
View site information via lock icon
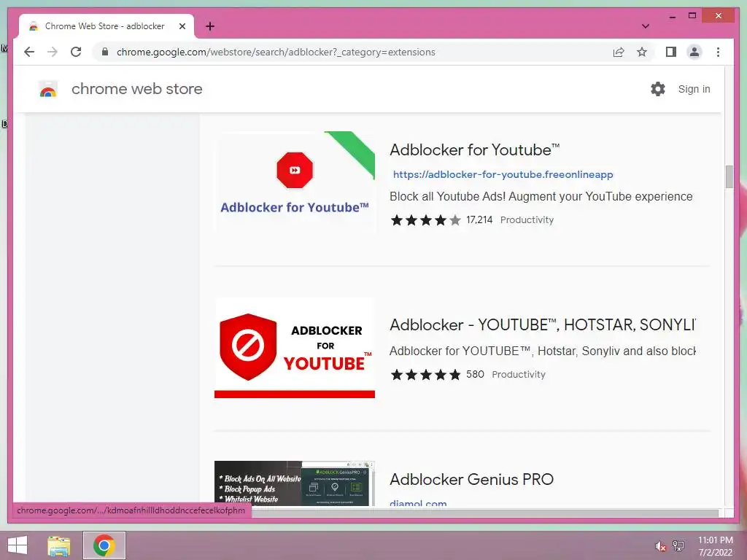pyautogui.click(x=105, y=52)
